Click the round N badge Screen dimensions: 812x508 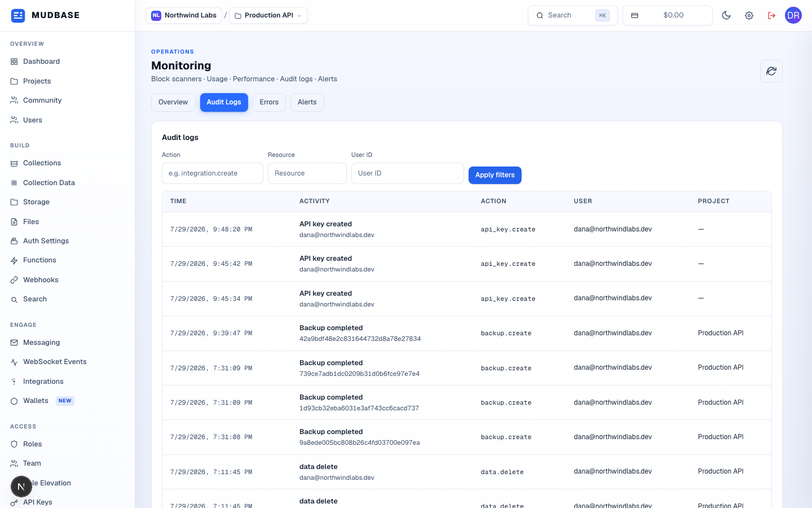point(21,487)
